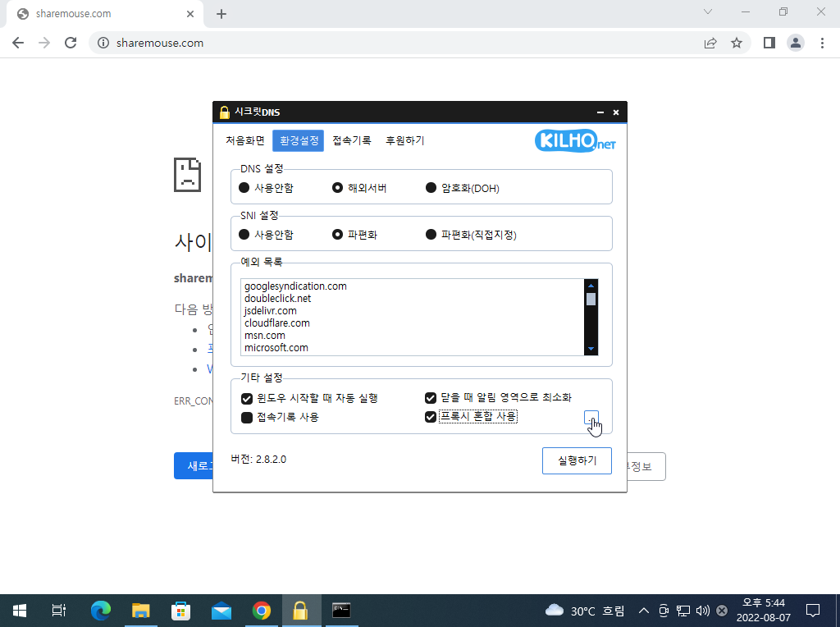Go to the 처음화면 tab

click(x=245, y=140)
